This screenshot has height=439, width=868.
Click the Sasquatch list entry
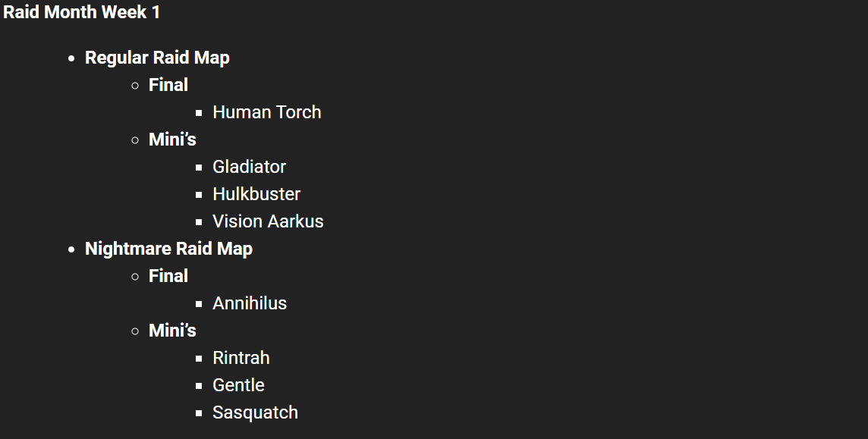[x=255, y=412]
